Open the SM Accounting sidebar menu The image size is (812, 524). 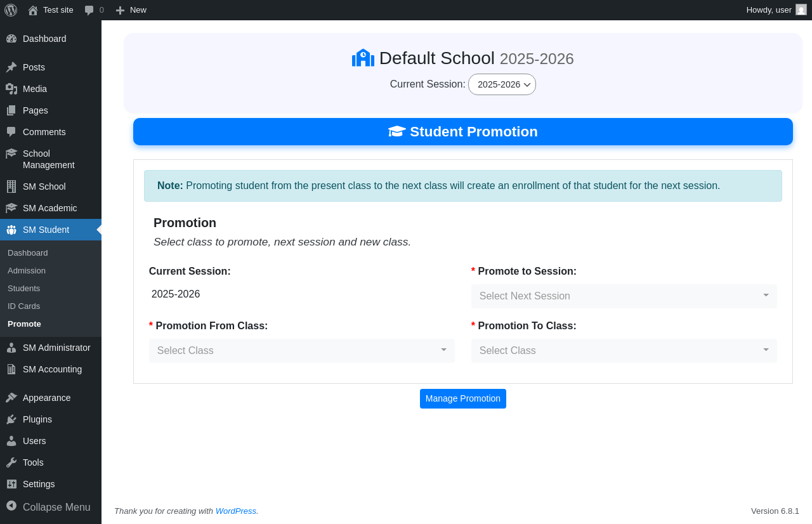tap(51, 369)
